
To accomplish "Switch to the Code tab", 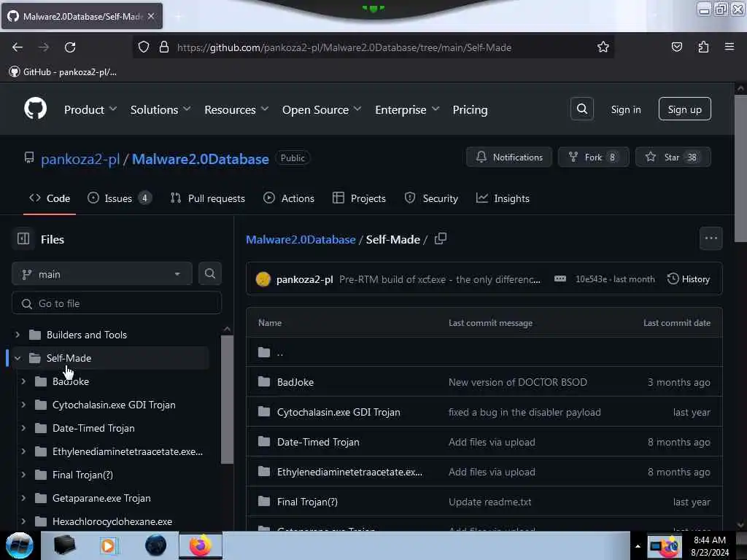I will coord(50,198).
